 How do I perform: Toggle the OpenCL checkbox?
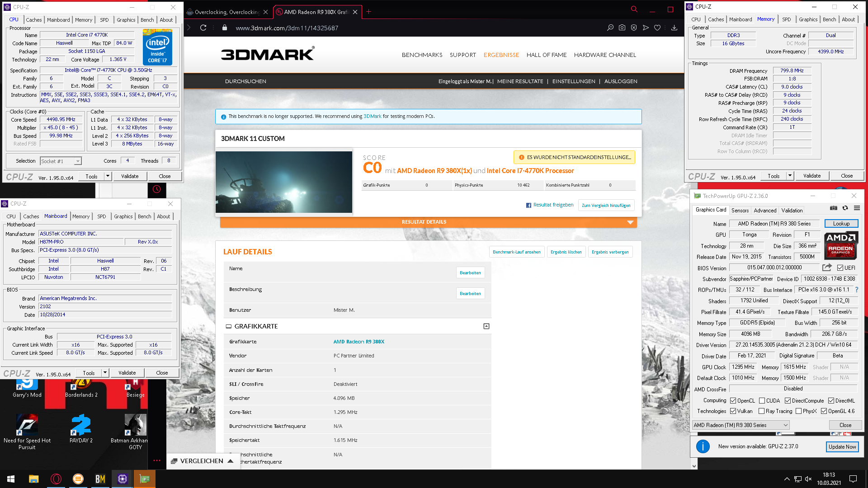733,401
